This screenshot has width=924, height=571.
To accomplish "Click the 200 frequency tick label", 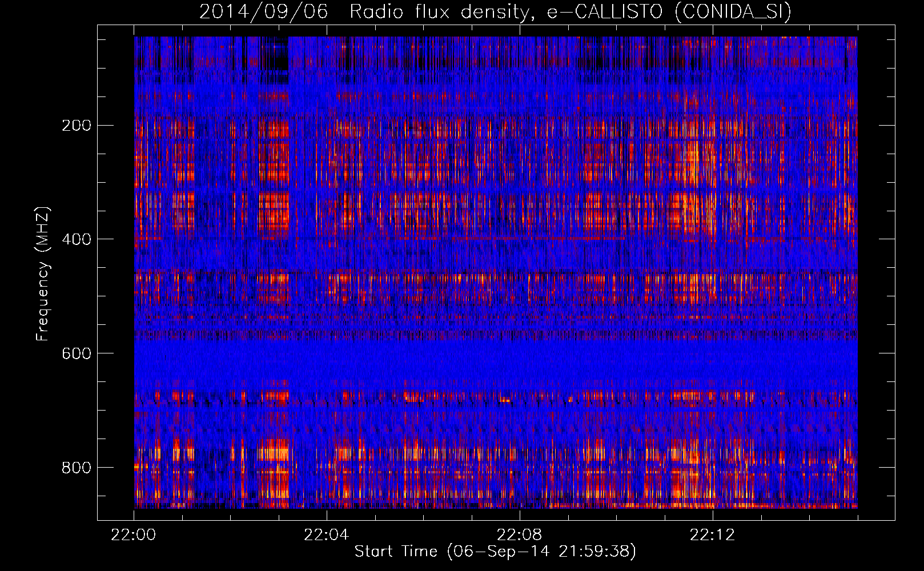I will click(x=77, y=125).
